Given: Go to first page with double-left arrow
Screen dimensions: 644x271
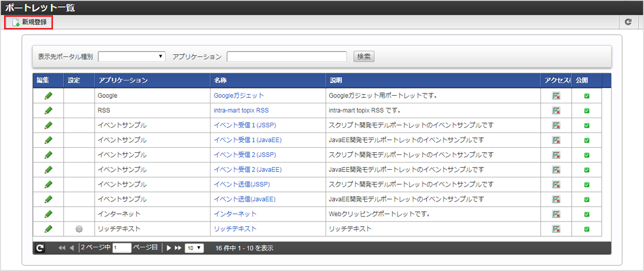Looking at the screenshot, I should pos(62,248).
